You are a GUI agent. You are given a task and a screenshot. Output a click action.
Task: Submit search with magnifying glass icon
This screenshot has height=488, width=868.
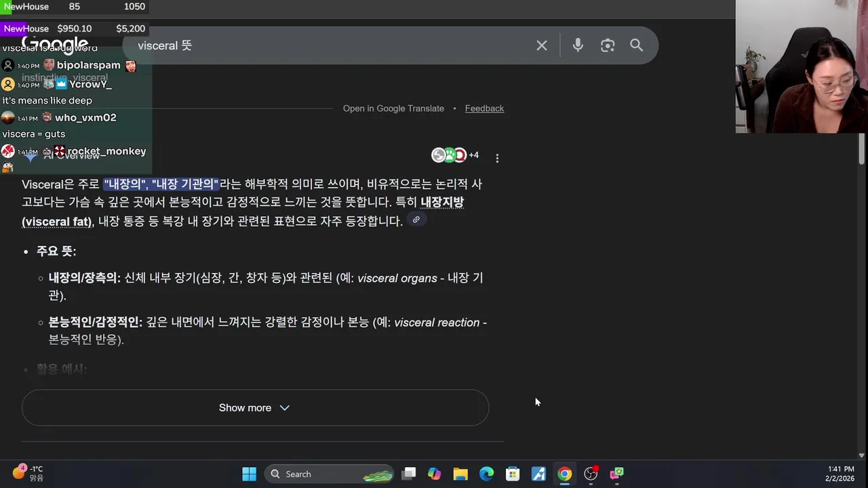pyautogui.click(x=636, y=45)
